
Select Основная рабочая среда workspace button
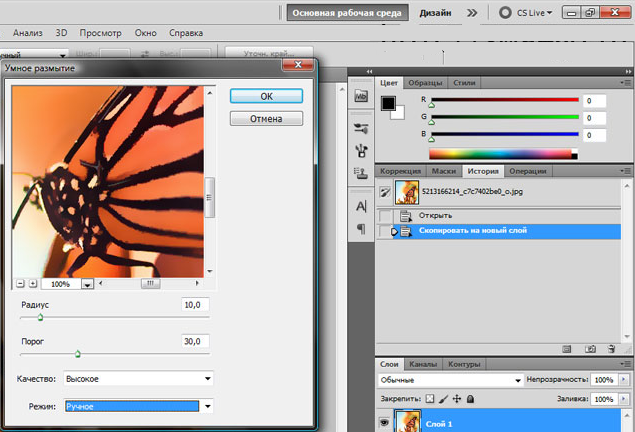coord(347,13)
